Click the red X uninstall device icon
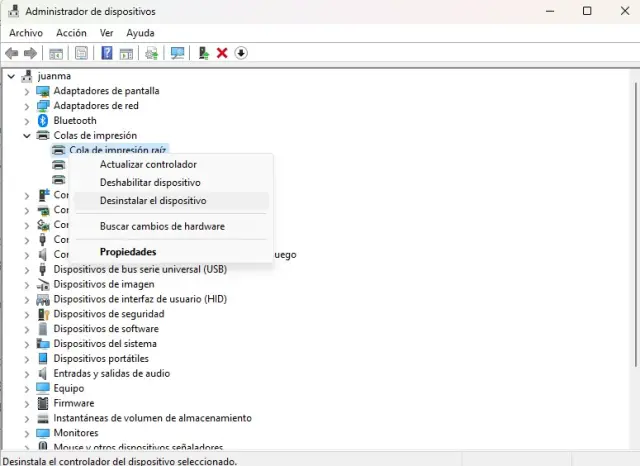This screenshot has height=466, width=640. click(222, 53)
